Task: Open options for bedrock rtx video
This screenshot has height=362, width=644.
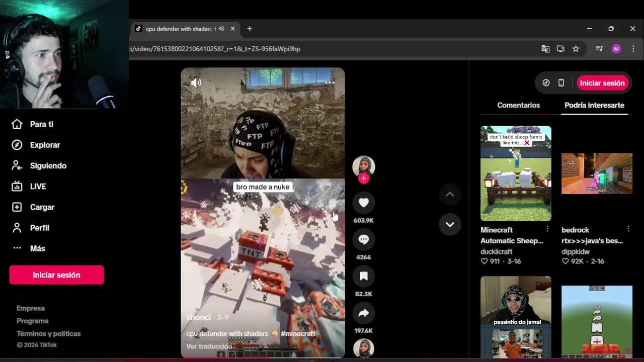Action: (628, 229)
